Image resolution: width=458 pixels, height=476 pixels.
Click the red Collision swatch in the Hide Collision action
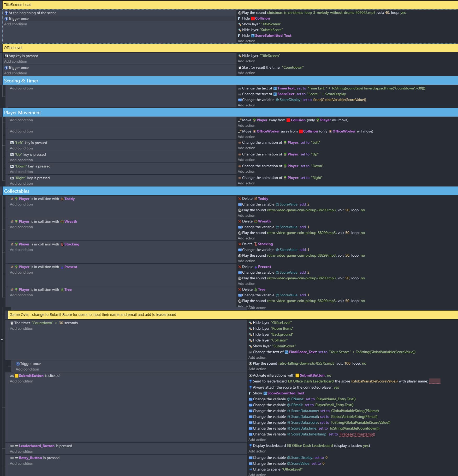253,19
